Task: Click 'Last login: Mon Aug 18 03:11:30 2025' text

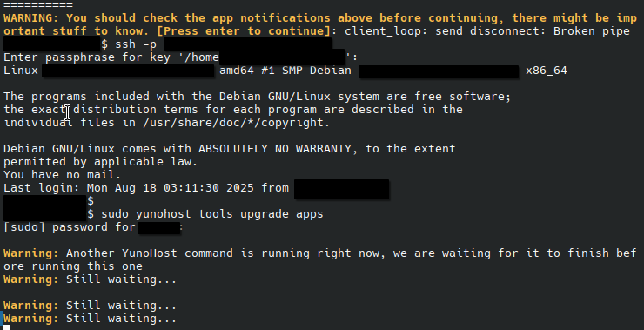Action: pyautogui.click(x=132, y=188)
